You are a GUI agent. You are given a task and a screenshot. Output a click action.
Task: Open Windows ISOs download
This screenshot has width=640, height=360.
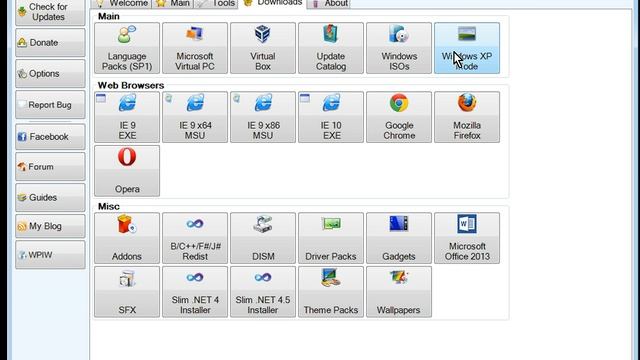tap(399, 48)
